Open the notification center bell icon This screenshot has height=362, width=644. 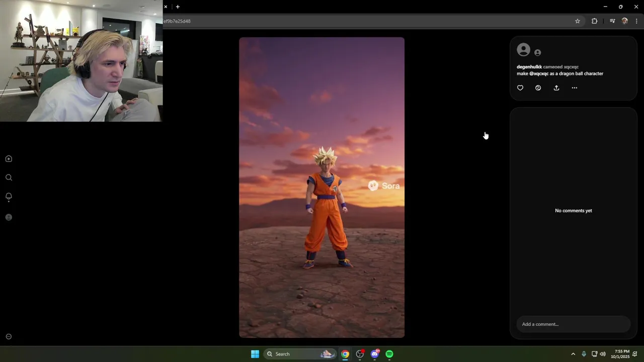tap(635, 354)
